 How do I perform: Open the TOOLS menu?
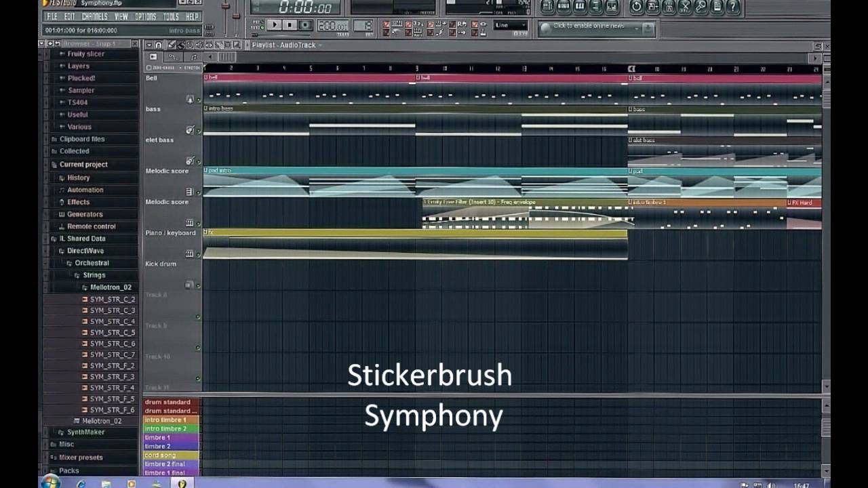pos(171,16)
